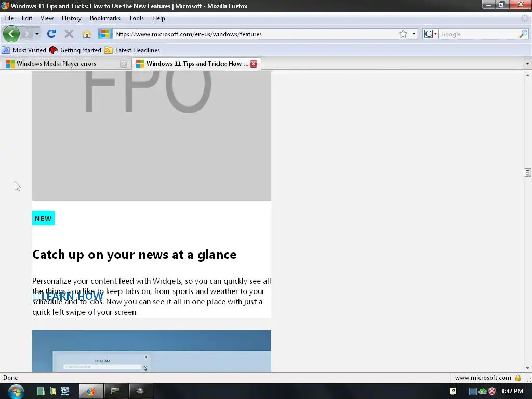Click the second quick launch folder icon
Viewport: 532px width, 399px height.
52,391
